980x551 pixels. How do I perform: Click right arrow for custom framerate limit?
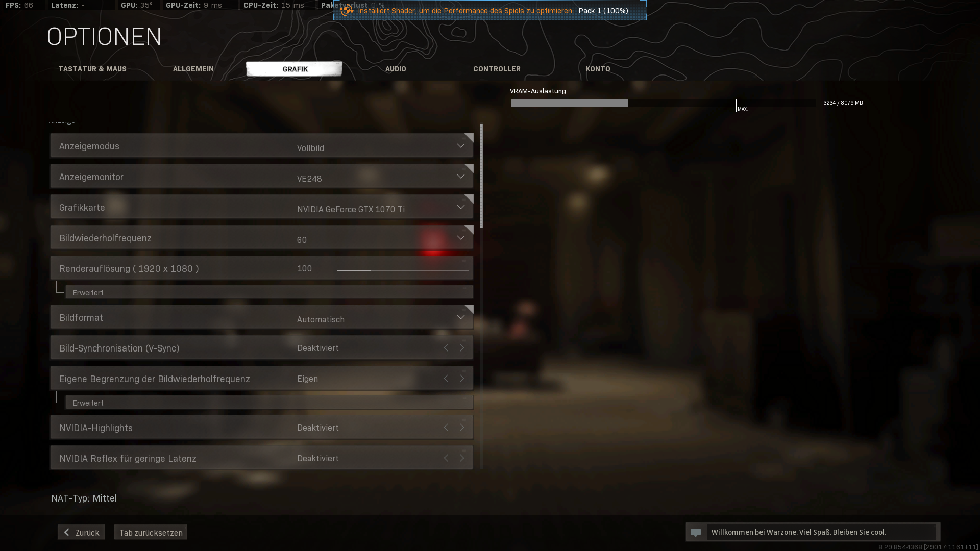462,379
